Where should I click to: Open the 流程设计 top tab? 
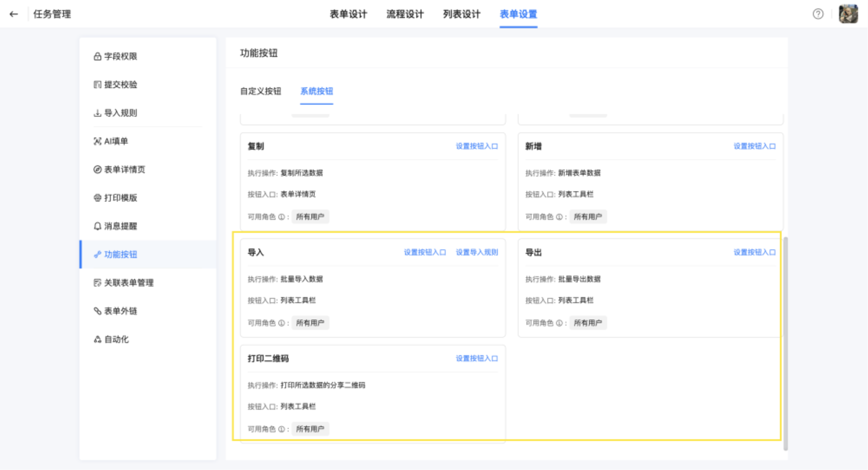[x=405, y=14]
